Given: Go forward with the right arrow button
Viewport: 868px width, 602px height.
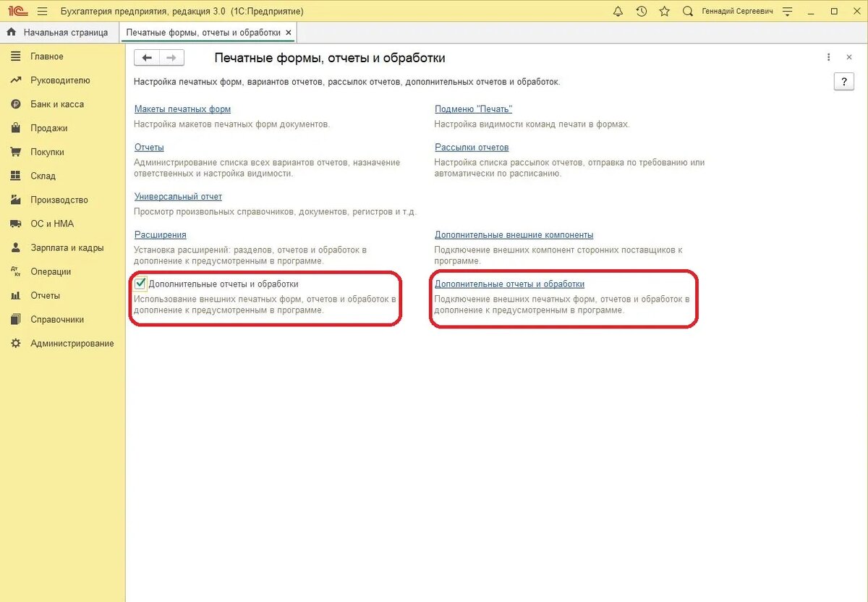Looking at the screenshot, I should click(x=171, y=58).
